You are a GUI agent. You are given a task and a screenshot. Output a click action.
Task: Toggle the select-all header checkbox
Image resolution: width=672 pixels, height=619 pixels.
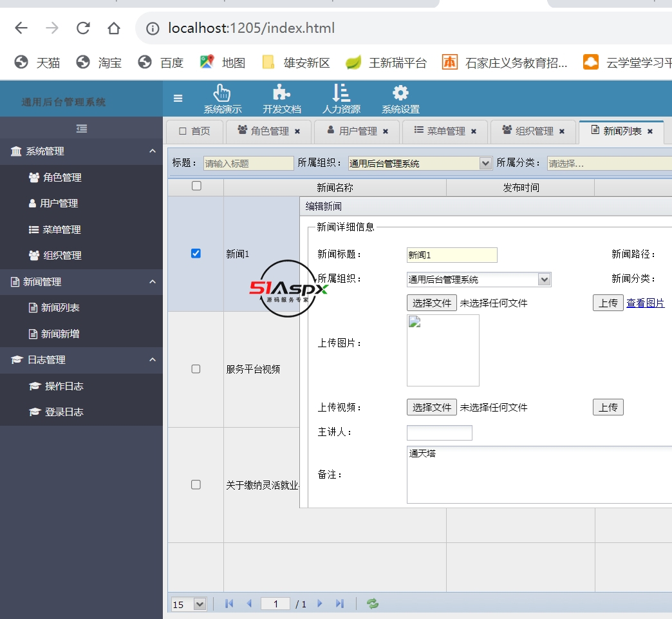click(196, 186)
